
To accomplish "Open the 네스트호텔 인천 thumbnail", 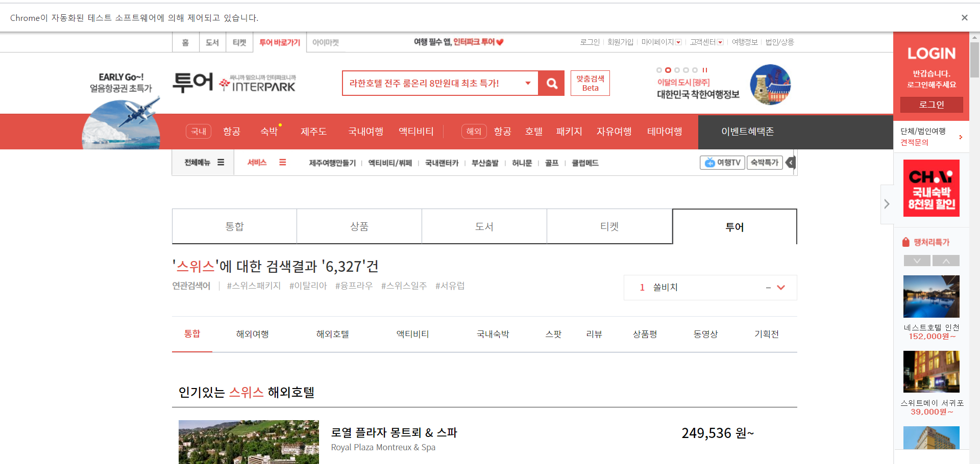I will point(932,296).
